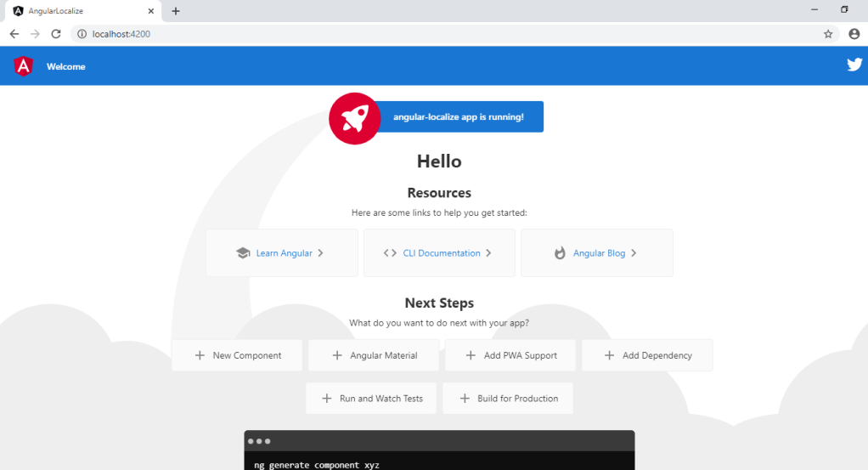This screenshot has width=868, height=470.
Task: Click the flame icon on Angular Blog
Action: click(560, 253)
